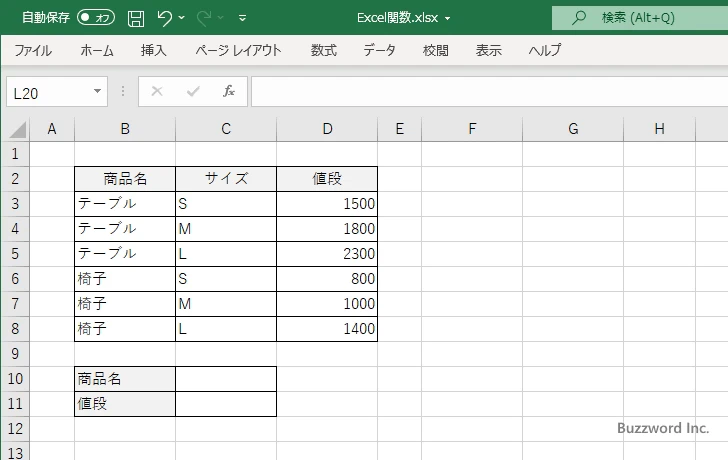The width and height of the screenshot is (728, 460).
Task: Click the 椅子 cell in row 7
Action: [125, 304]
